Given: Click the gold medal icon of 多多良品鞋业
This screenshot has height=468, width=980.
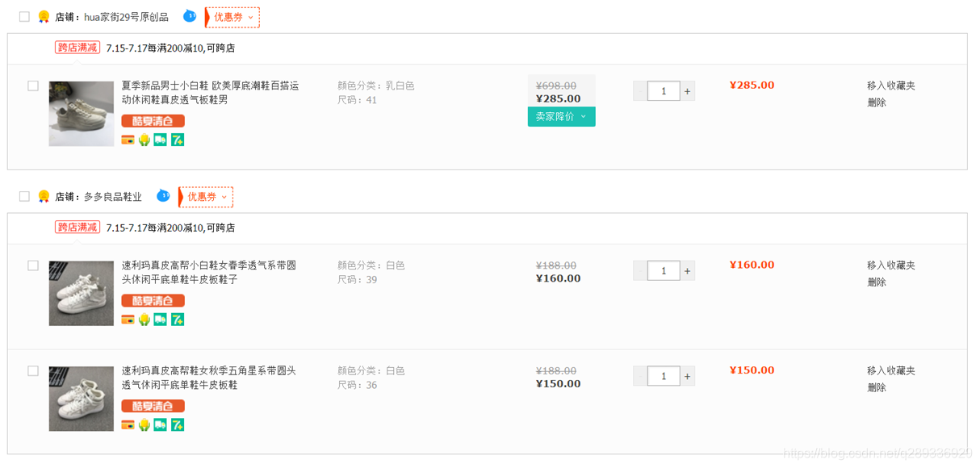Looking at the screenshot, I should pos(44,197).
